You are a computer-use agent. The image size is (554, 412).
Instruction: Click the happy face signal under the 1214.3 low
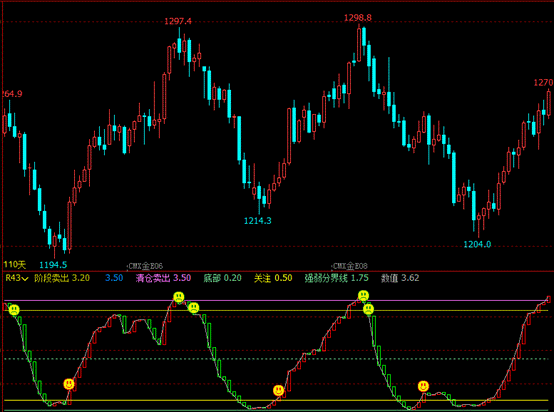[x=278, y=390]
